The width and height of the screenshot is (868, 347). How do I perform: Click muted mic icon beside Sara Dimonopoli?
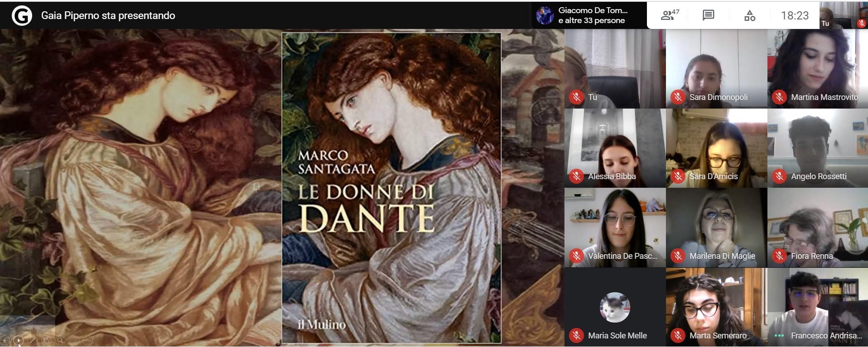[x=678, y=97]
